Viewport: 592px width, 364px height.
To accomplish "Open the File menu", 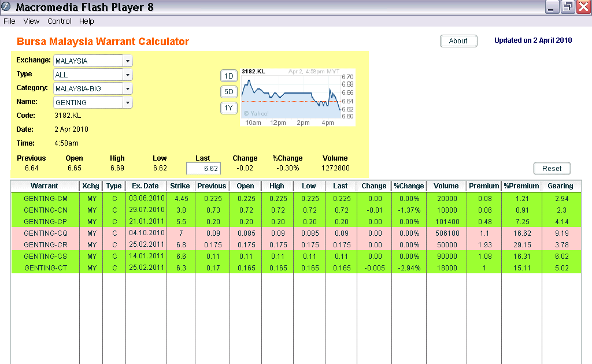I will tap(9, 21).
